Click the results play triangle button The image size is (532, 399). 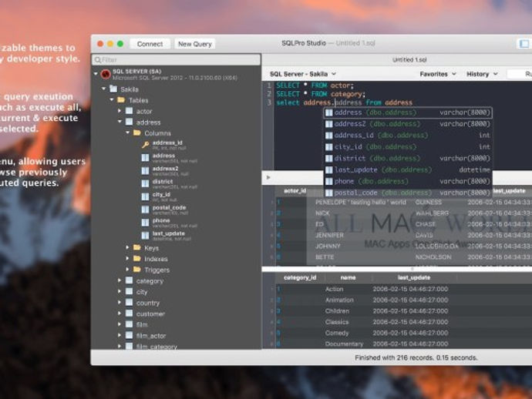tap(268, 177)
